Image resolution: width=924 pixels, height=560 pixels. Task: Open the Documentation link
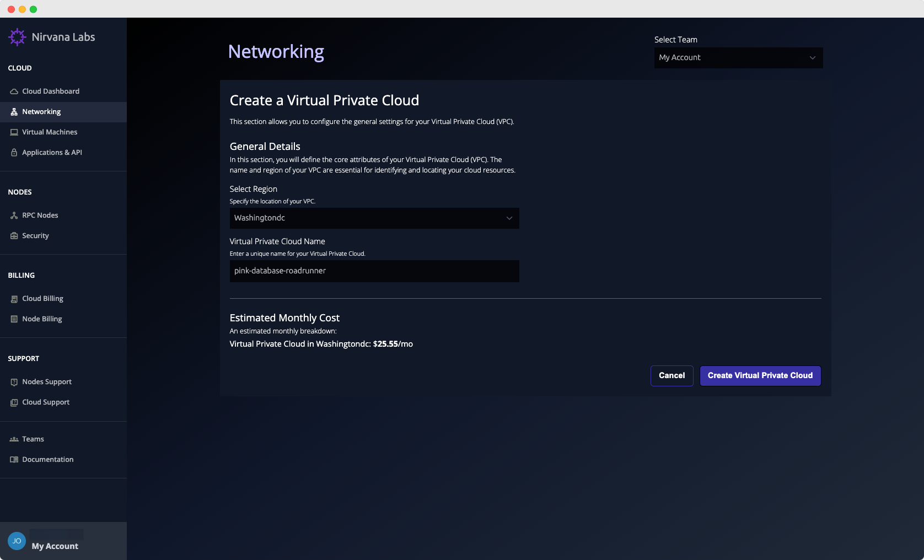[x=63, y=460]
